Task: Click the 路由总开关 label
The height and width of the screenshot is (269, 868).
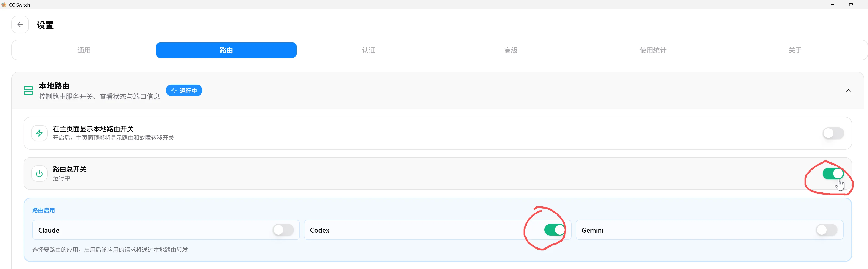Action: pos(69,169)
